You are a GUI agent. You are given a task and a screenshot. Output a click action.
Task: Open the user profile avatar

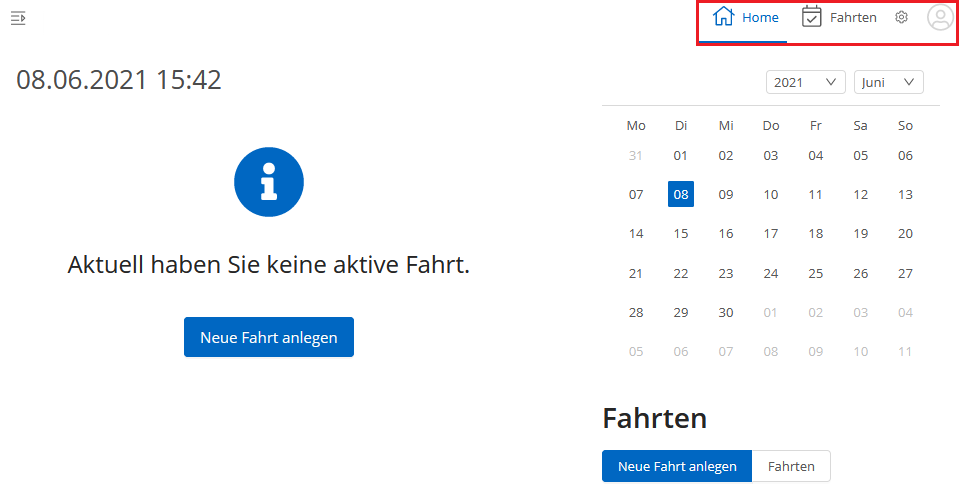940,17
